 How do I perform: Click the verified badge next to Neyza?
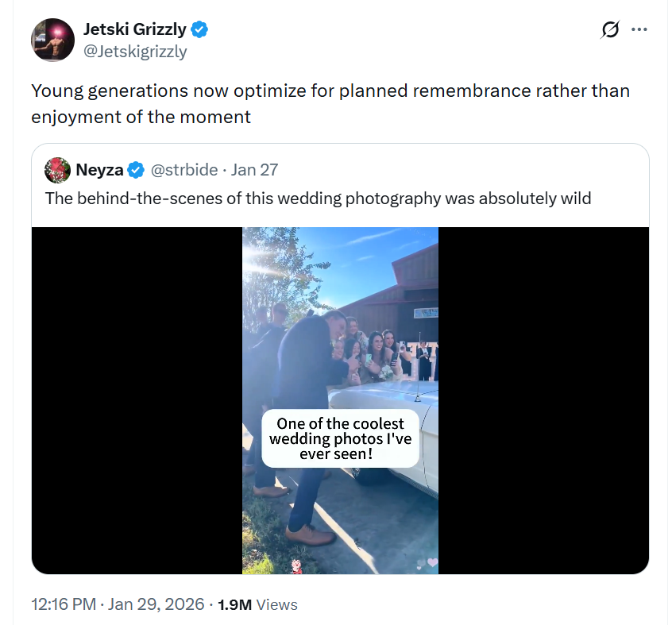pos(137,170)
